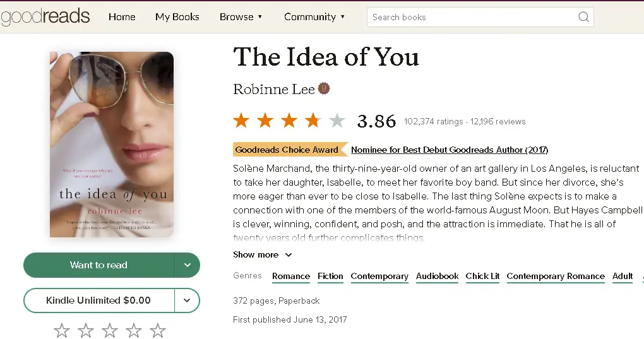
Task: Open the Community menu
Action: click(314, 17)
